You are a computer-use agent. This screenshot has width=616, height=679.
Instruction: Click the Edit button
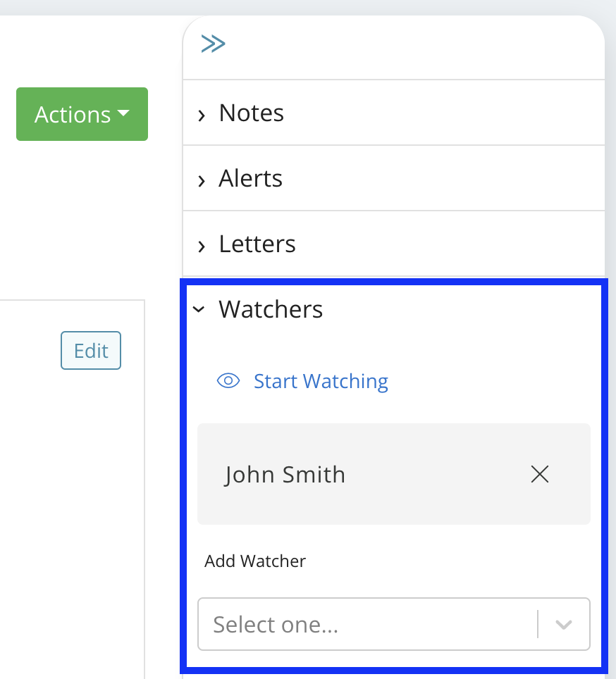point(90,350)
